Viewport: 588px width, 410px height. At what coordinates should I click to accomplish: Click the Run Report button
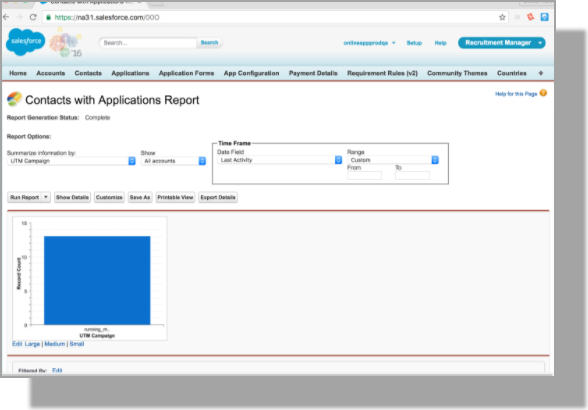tap(24, 197)
